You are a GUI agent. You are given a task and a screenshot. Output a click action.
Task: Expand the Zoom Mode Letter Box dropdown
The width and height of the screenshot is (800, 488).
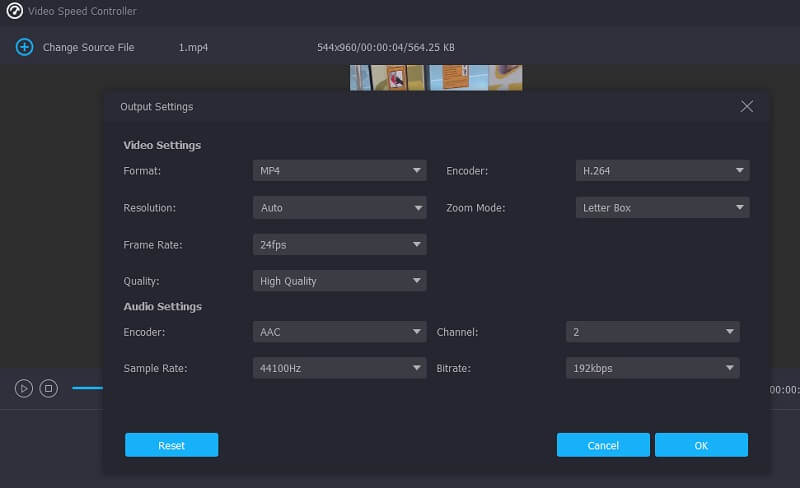tap(662, 208)
